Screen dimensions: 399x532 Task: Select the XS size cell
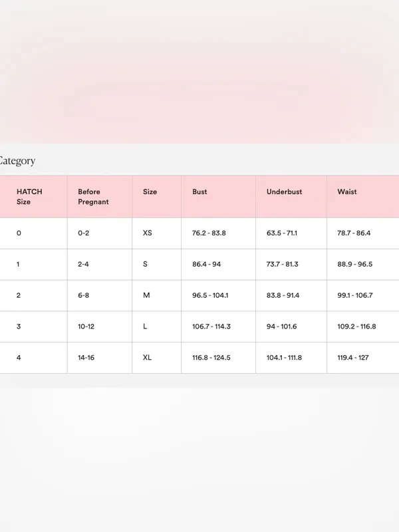(x=147, y=233)
